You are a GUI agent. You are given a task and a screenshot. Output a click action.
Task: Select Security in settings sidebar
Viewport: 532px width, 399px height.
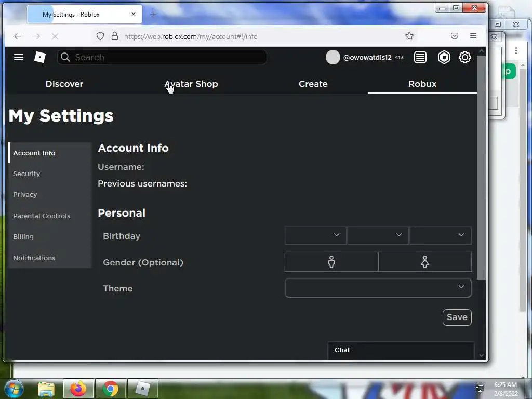pyautogui.click(x=50, y=174)
